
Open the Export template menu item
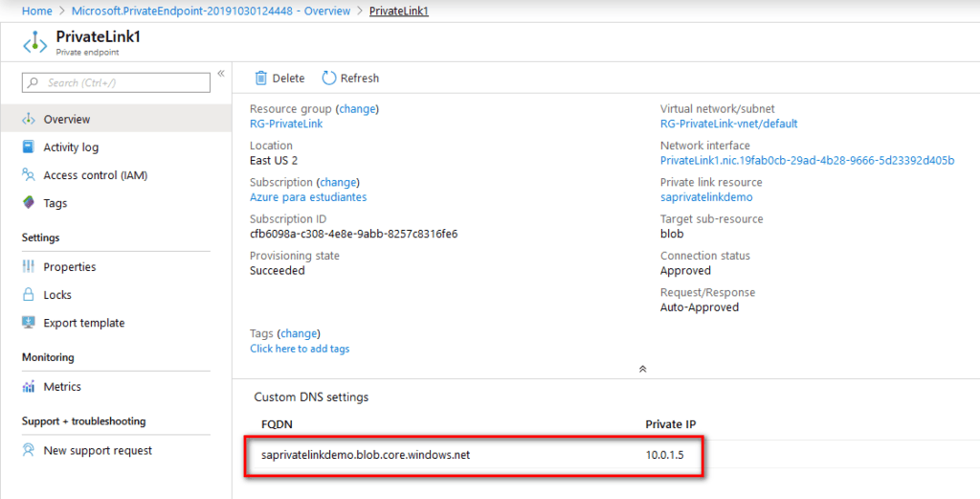tap(84, 324)
